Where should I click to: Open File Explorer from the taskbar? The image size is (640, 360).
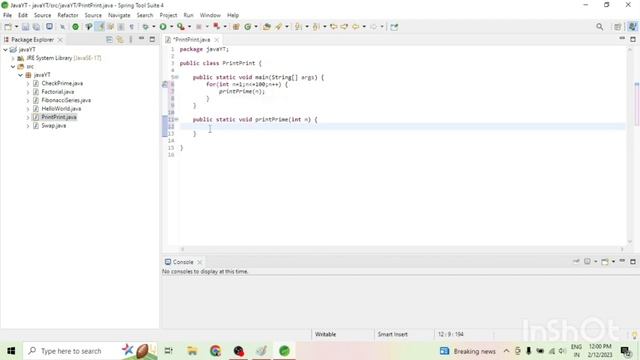[x=192, y=351]
